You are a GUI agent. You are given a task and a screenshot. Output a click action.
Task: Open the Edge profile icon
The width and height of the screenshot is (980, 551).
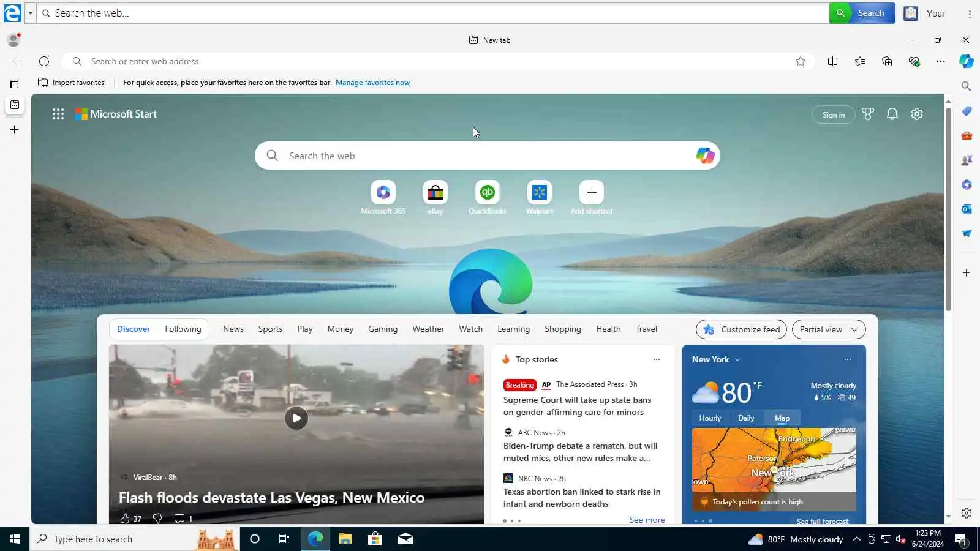click(13, 40)
